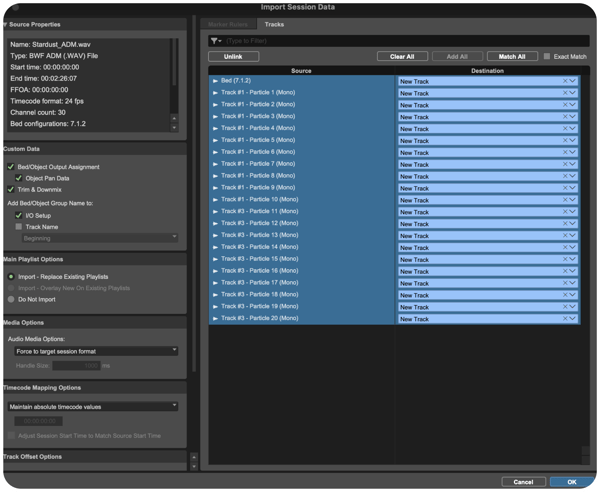Click scroll-up arrow in Source Properties box
Screen dimensions: 600x492
pos(174,119)
